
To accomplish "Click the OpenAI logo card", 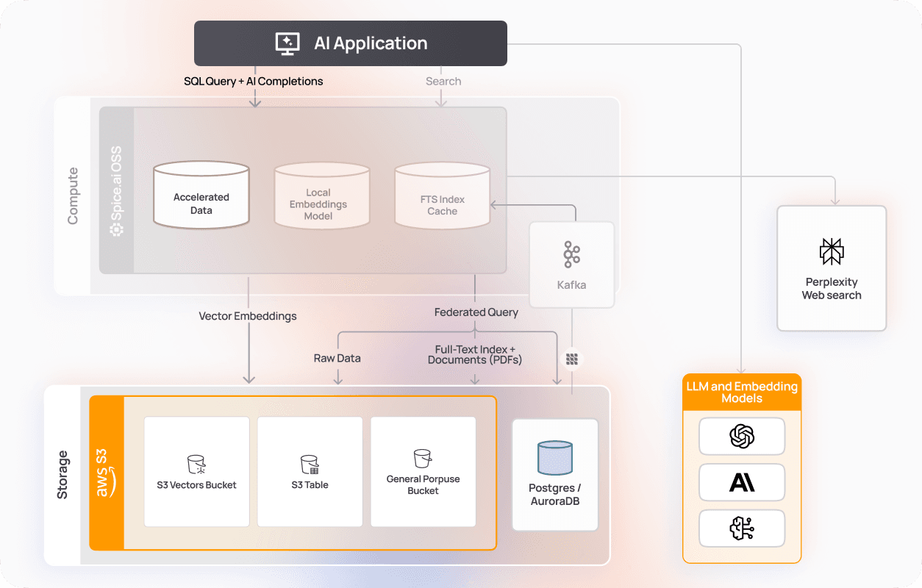I will pyautogui.click(x=742, y=437).
